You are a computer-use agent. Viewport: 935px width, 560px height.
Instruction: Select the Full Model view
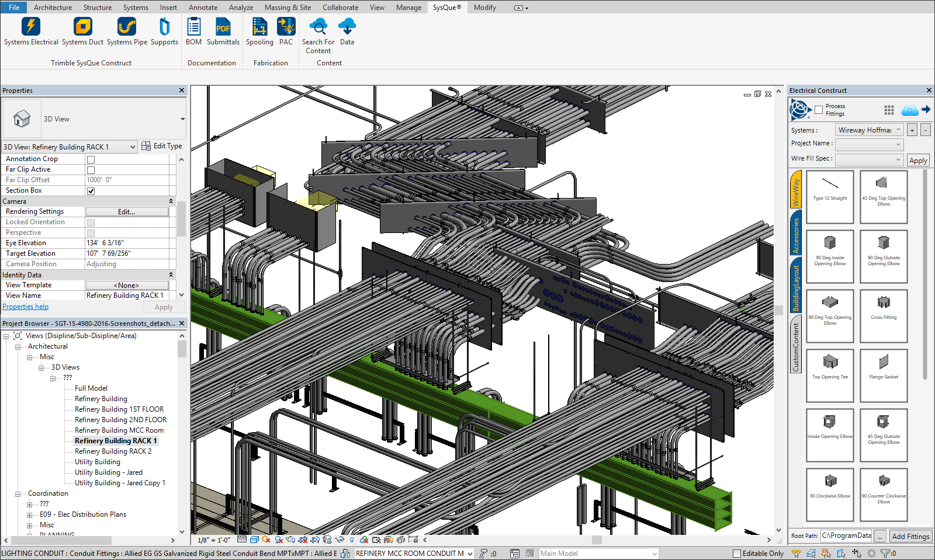click(91, 388)
